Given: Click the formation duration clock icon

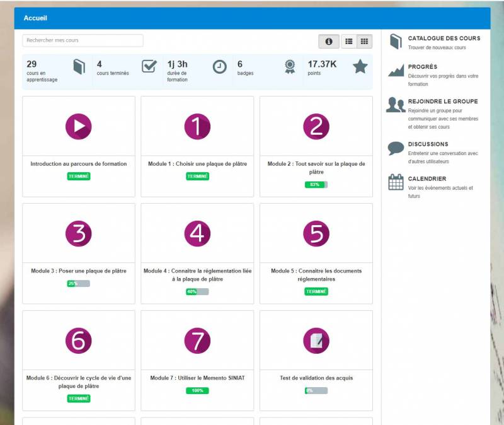Looking at the screenshot, I should pyautogui.click(x=219, y=67).
